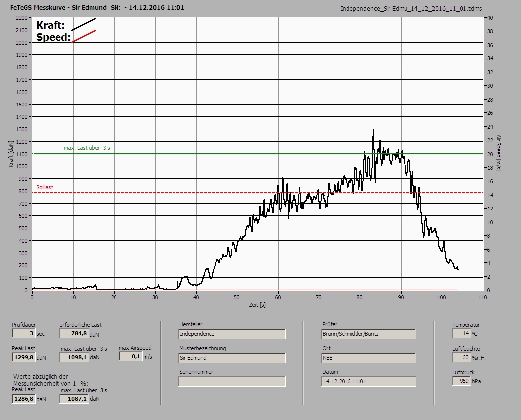Click the "Luftdruck" label
The width and height of the screenshot is (521, 420).
463,372
